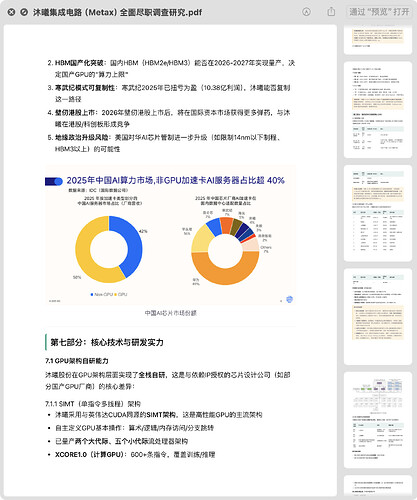This screenshot has width=417, height=500.
Task: Click subheading 7.1.1 SIMT（单指令多线程）架构
Action: (93, 404)
